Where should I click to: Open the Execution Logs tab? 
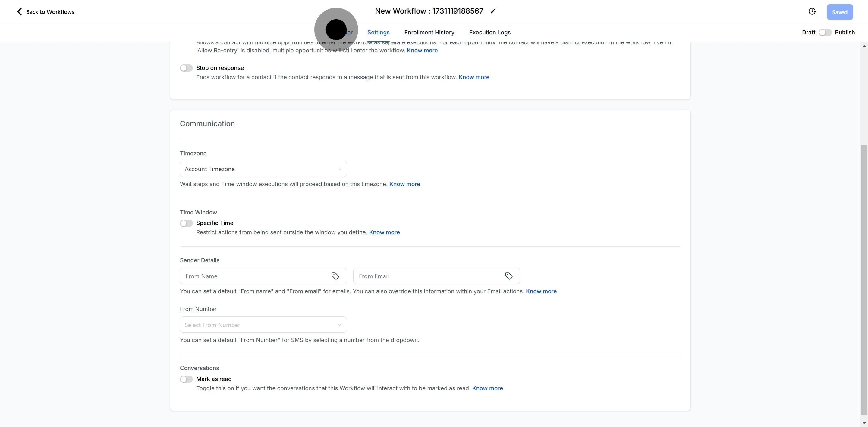pos(489,32)
